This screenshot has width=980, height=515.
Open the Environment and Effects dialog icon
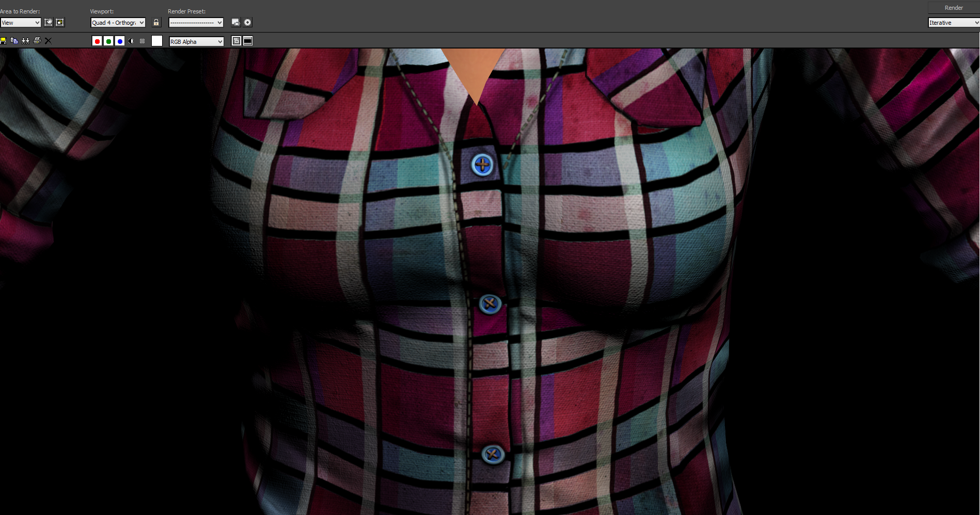click(x=248, y=22)
